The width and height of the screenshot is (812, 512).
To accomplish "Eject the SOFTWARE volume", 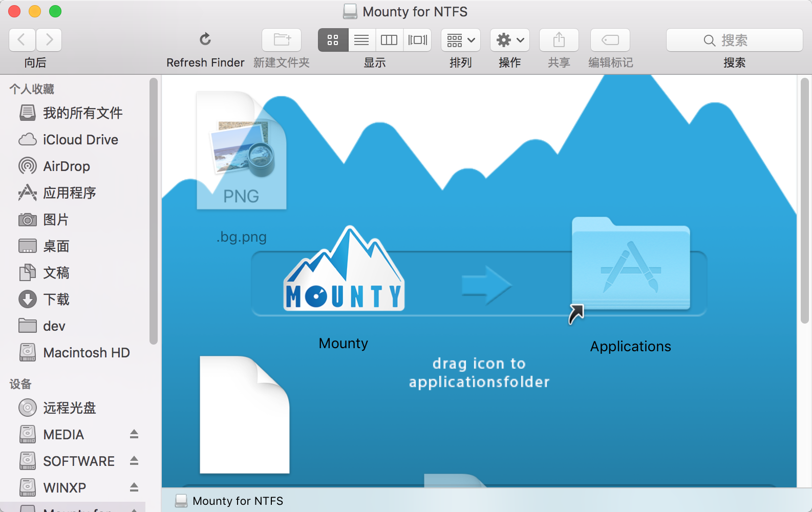I will point(134,461).
